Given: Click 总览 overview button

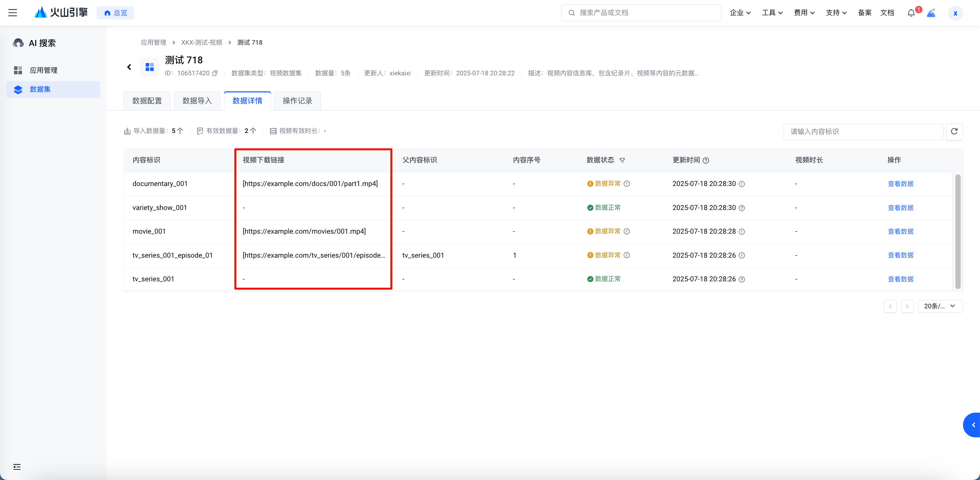Looking at the screenshot, I should tap(115, 13).
